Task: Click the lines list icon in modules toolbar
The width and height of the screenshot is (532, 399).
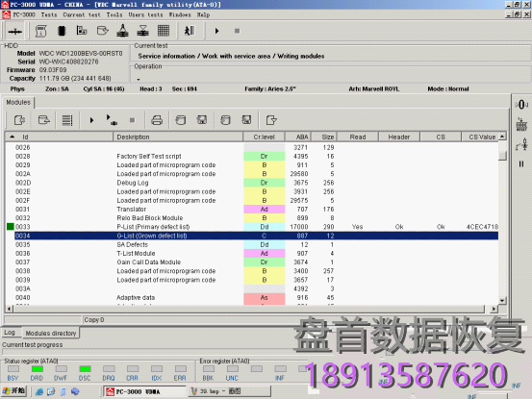Action: [x=67, y=120]
